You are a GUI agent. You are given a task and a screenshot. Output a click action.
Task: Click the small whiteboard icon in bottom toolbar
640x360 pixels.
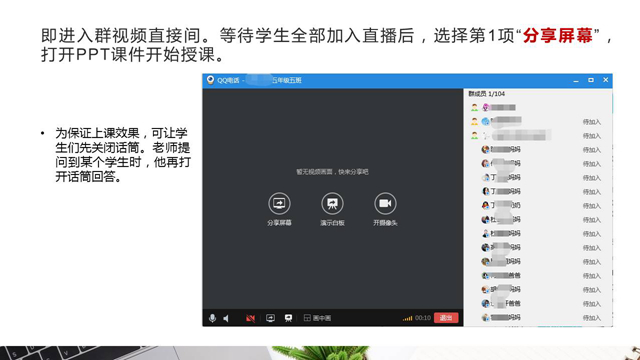pos(288,318)
